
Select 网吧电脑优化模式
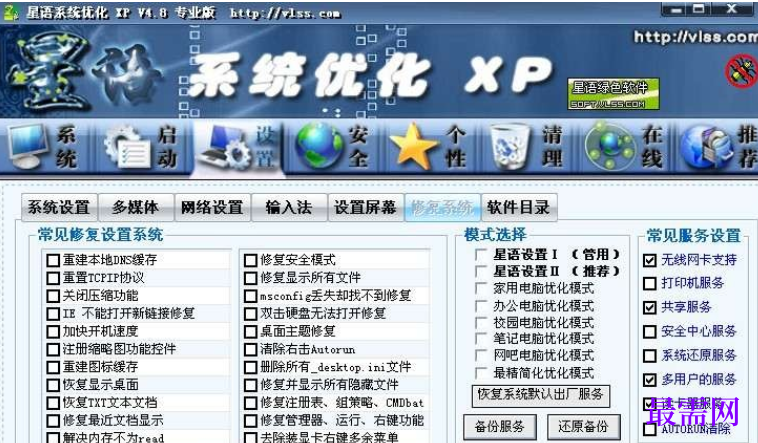pyautogui.click(x=481, y=355)
